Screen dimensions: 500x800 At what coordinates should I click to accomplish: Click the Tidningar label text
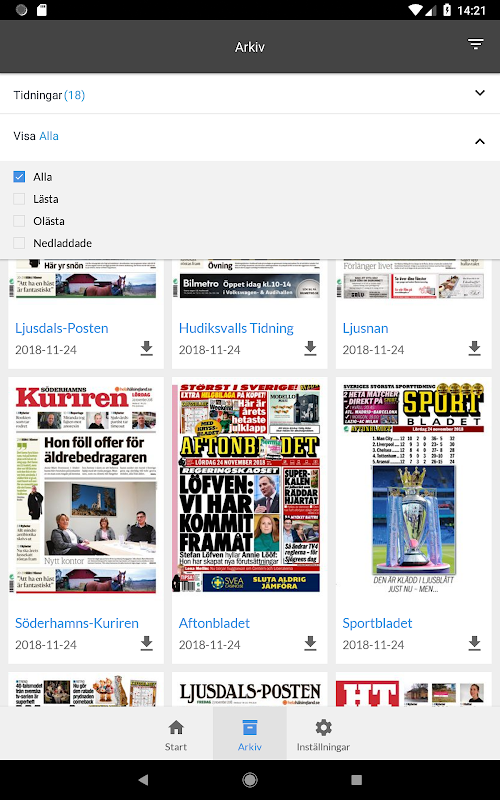point(38,95)
